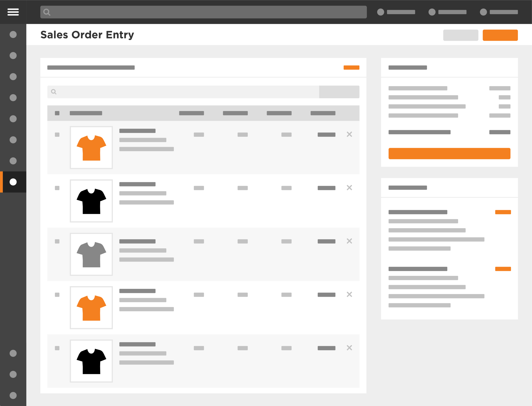
Task: Toggle the select-all checkbox in table header
Action: 57,113
